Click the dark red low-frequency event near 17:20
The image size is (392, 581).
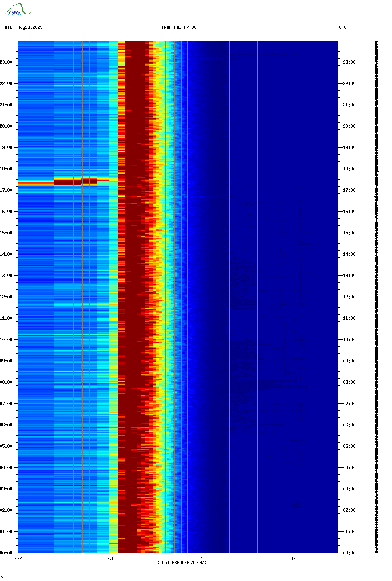click(68, 182)
